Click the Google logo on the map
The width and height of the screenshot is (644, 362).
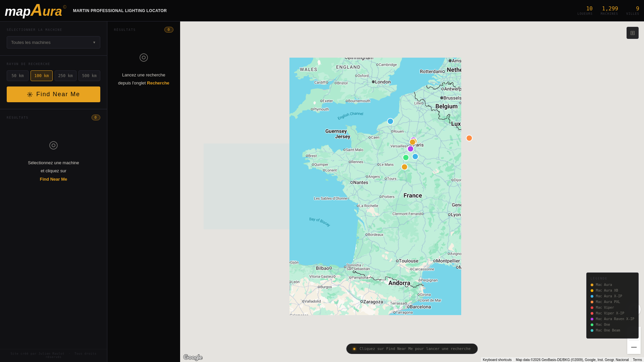coord(193,357)
